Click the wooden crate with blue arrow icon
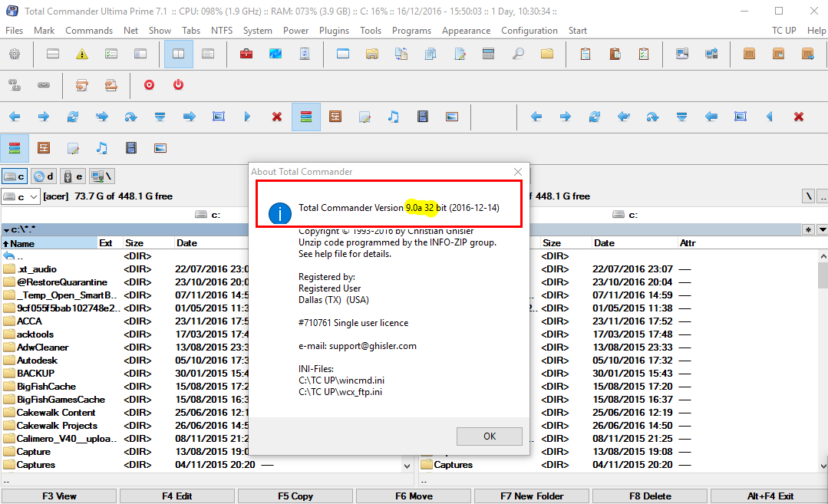The image size is (828, 504). (807, 54)
